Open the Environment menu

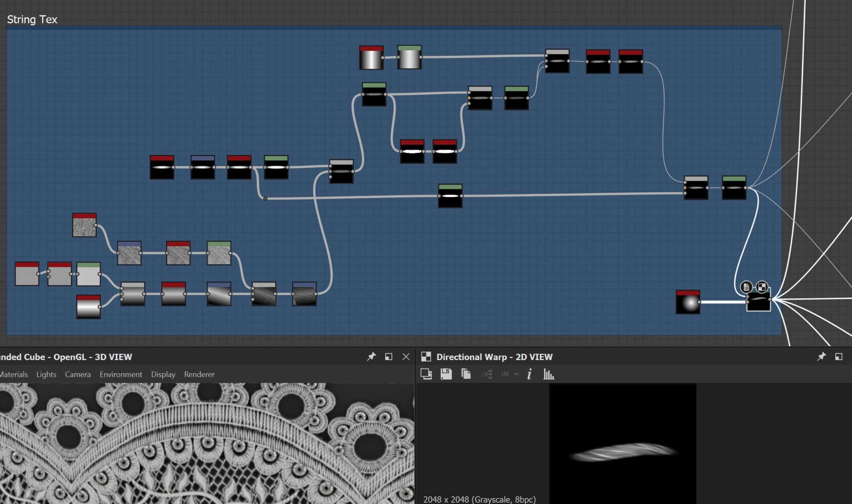121,374
